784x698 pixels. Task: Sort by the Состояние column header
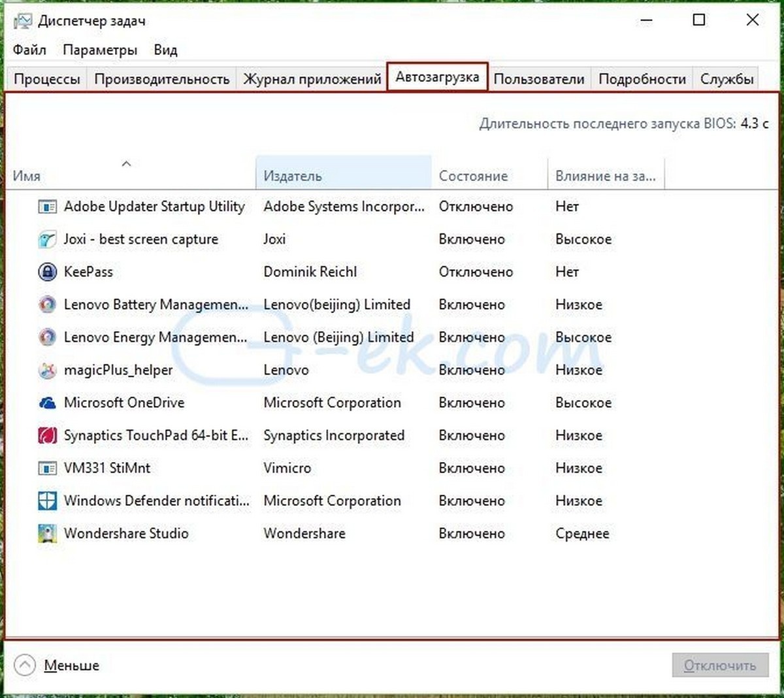click(489, 172)
